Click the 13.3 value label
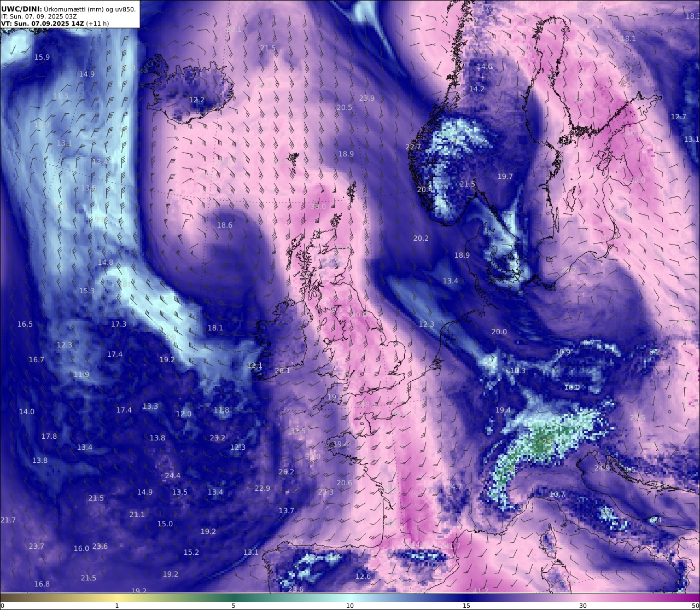Screen dimensions: 700x610 [150, 406]
